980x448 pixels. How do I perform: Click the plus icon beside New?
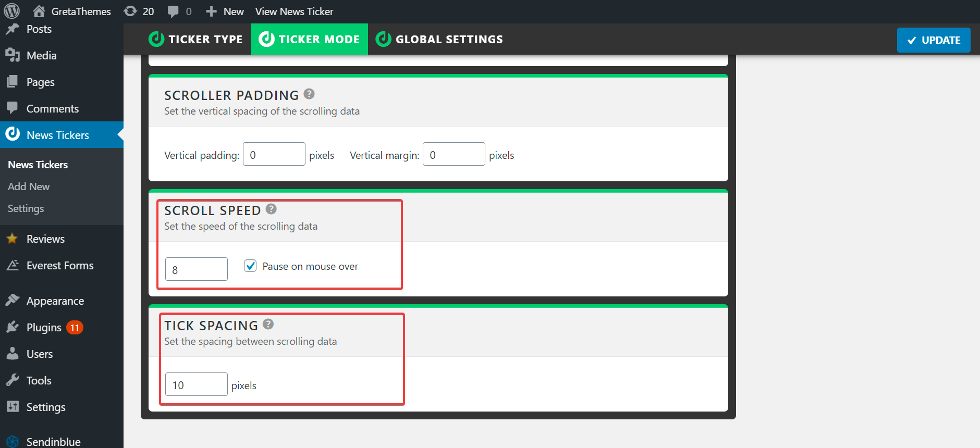click(x=211, y=11)
